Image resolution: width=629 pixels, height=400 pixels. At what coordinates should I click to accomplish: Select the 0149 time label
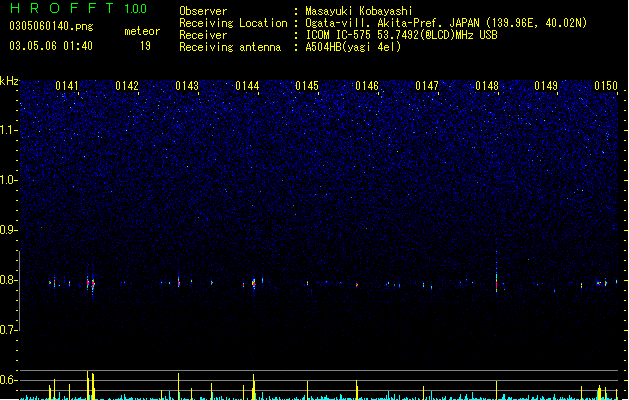click(x=546, y=86)
